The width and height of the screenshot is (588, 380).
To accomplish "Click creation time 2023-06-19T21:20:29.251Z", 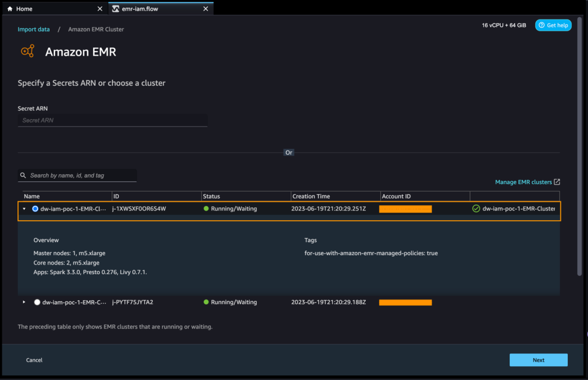I will [x=328, y=209].
